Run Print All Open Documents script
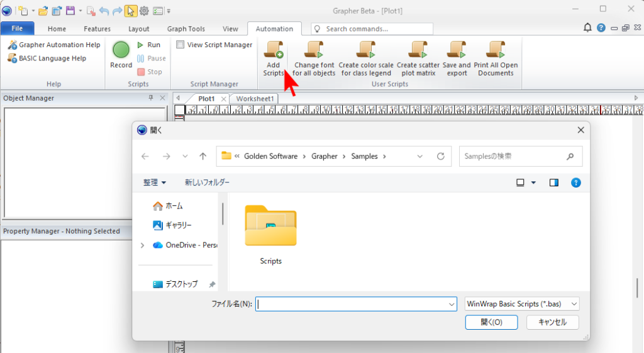Screen dimensions: 644x353 click(496, 59)
